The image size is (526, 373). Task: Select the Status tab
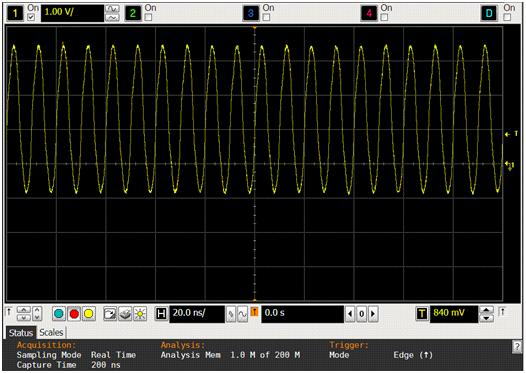[21, 333]
